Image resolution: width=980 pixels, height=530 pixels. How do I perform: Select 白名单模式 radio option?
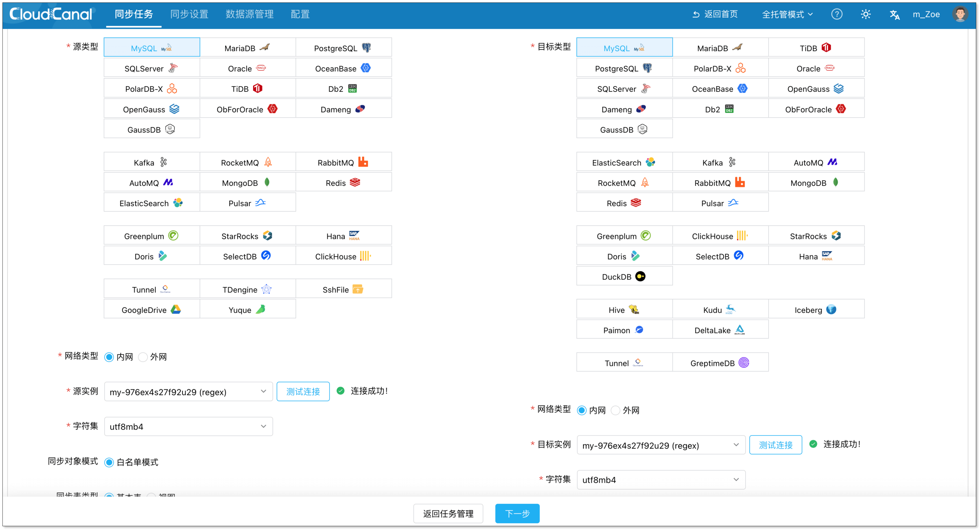point(109,462)
